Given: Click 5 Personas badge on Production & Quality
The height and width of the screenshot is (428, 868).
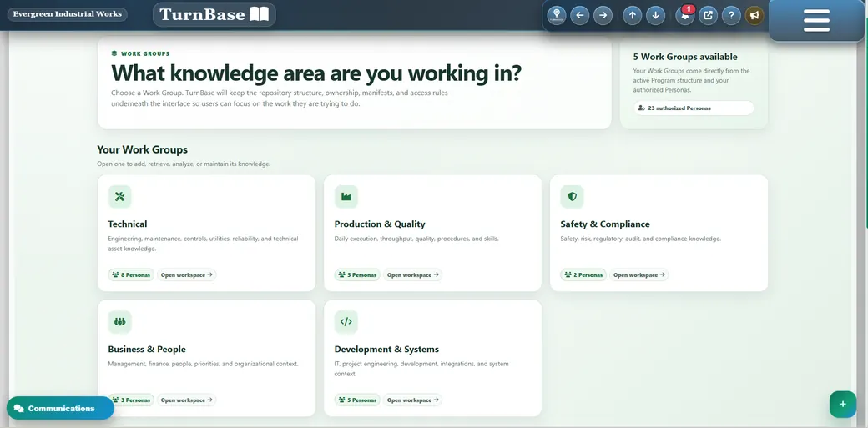Looking at the screenshot, I should 357,274.
